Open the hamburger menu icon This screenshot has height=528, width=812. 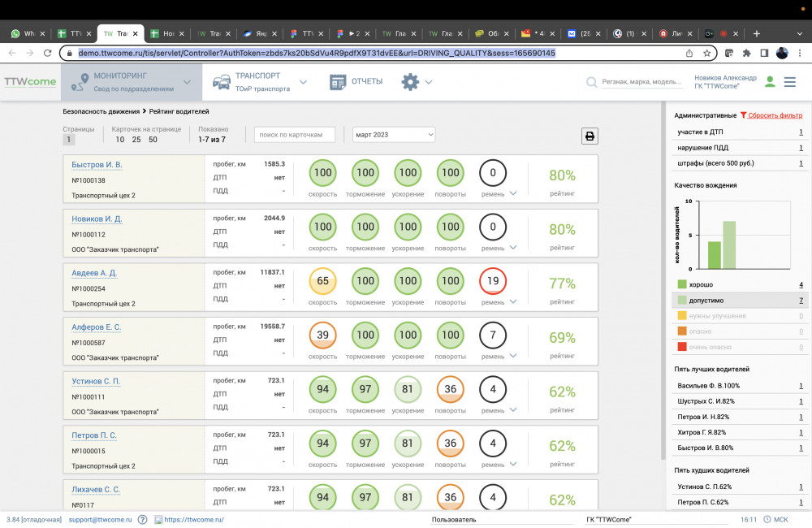(x=790, y=82)
